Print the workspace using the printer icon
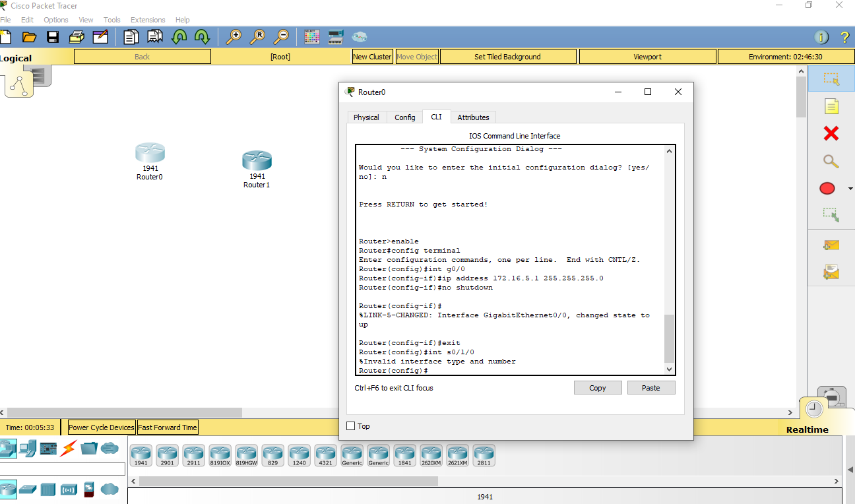Viewport: 855px width, 504px height. coord(77,37)
